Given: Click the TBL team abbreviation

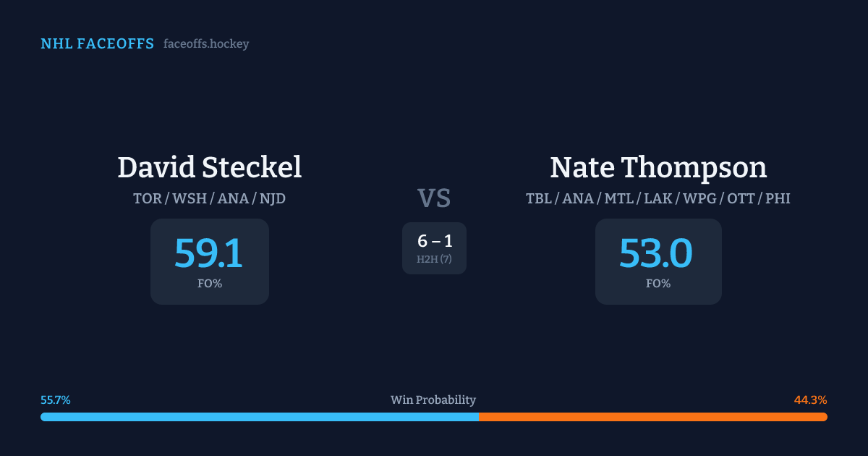Looking at the screenshot, I should tap(538, 198).
